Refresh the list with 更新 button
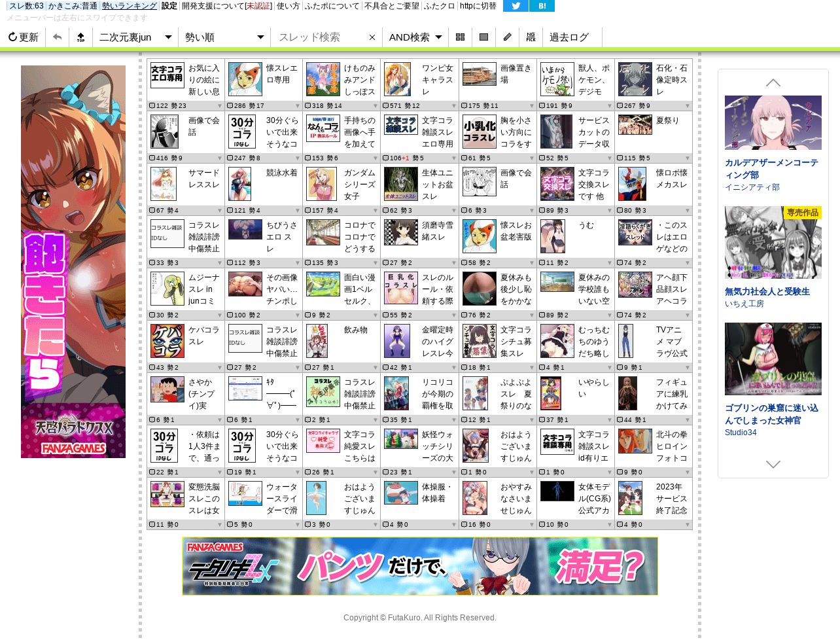This screenshot has height=640, width=840. pyautogui.click(x=24, y=37)
